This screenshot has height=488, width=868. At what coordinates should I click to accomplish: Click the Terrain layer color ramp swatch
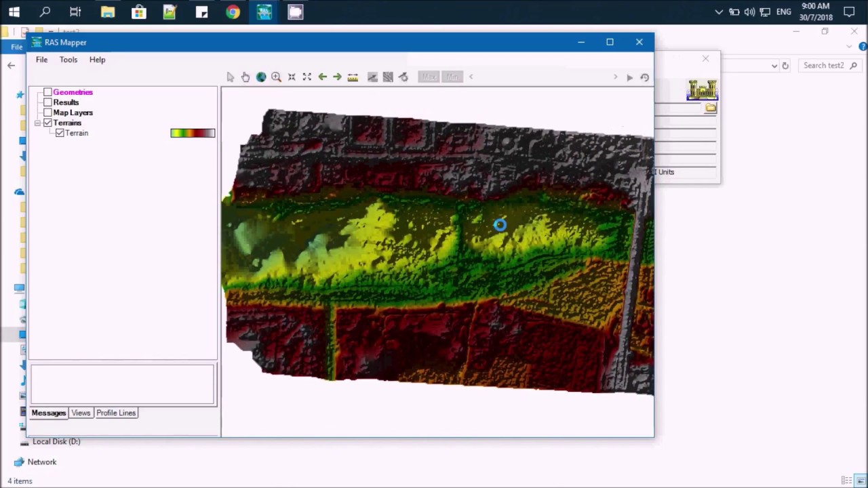click(x=193, y=134)
